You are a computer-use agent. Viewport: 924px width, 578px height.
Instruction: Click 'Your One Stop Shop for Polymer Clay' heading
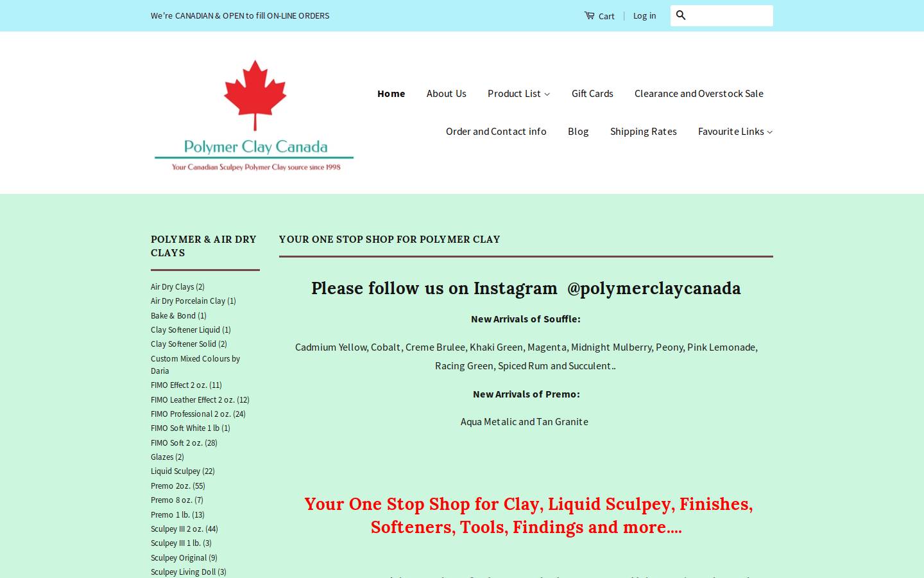[x=389, y=239]
